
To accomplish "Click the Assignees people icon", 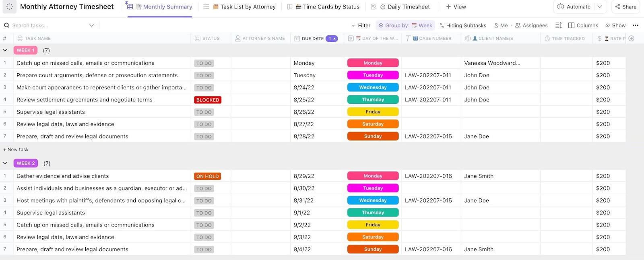I will (x=518, y=25).
